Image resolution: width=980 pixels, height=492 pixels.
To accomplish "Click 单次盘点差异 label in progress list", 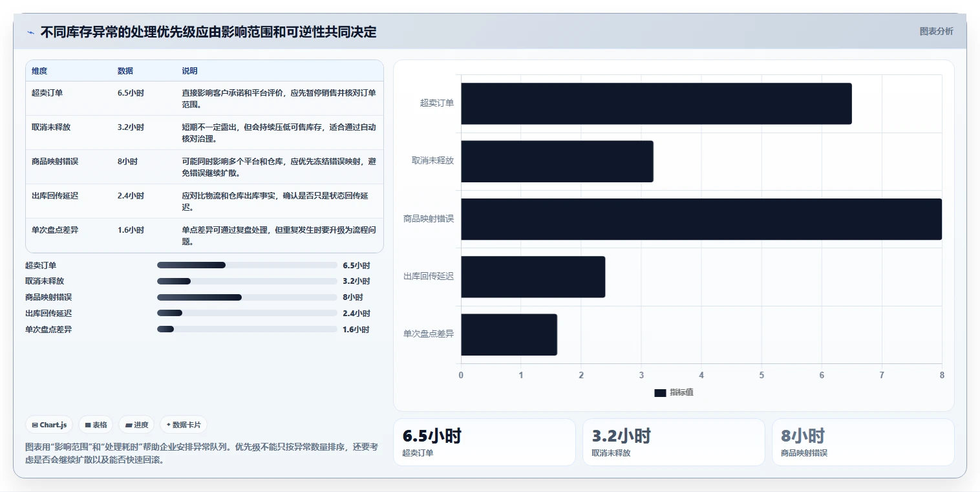I will tap(48, 329).
